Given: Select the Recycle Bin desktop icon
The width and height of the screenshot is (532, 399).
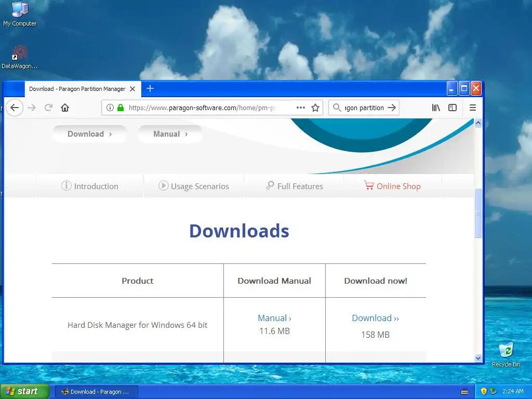Looking at the screenshot, I should tap(506, 355).
